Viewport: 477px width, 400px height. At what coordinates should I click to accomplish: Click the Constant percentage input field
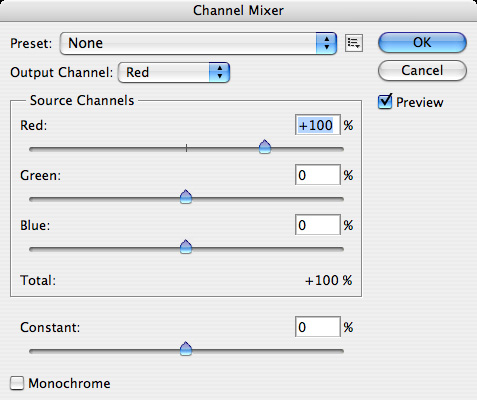point(318,327)
